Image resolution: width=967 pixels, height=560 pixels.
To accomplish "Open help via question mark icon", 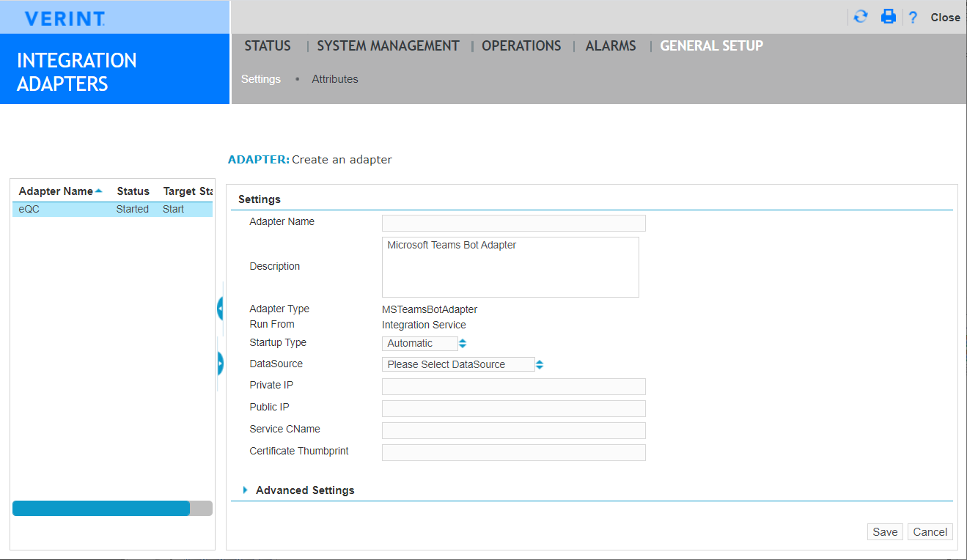I will [913, 18].
